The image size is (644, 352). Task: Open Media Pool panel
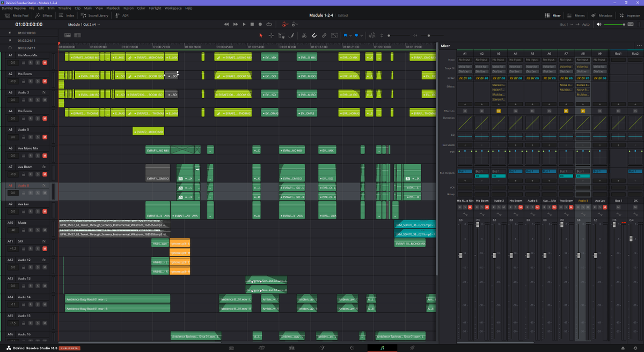pyautogui.click(x=18, y=16)
